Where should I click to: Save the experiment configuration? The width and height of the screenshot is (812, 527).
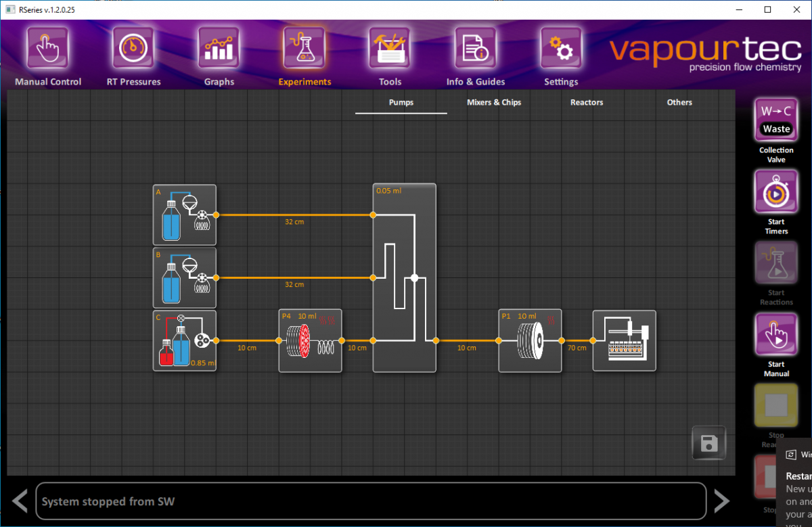click(708, 443)
